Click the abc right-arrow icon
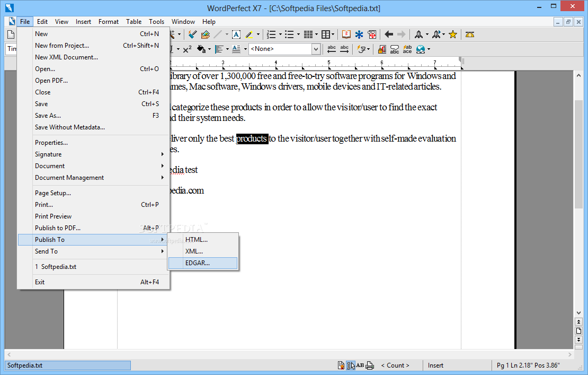This screenshot has height=375, width=588. tap(344, 49)
